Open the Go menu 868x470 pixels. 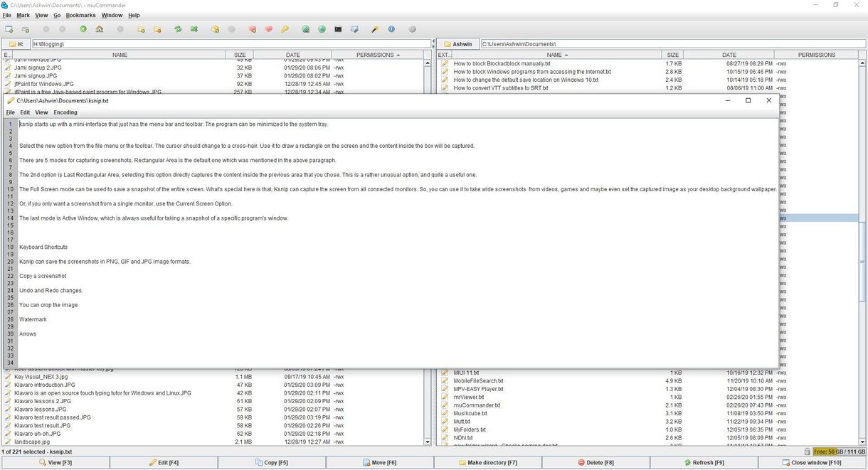point(57,15)
